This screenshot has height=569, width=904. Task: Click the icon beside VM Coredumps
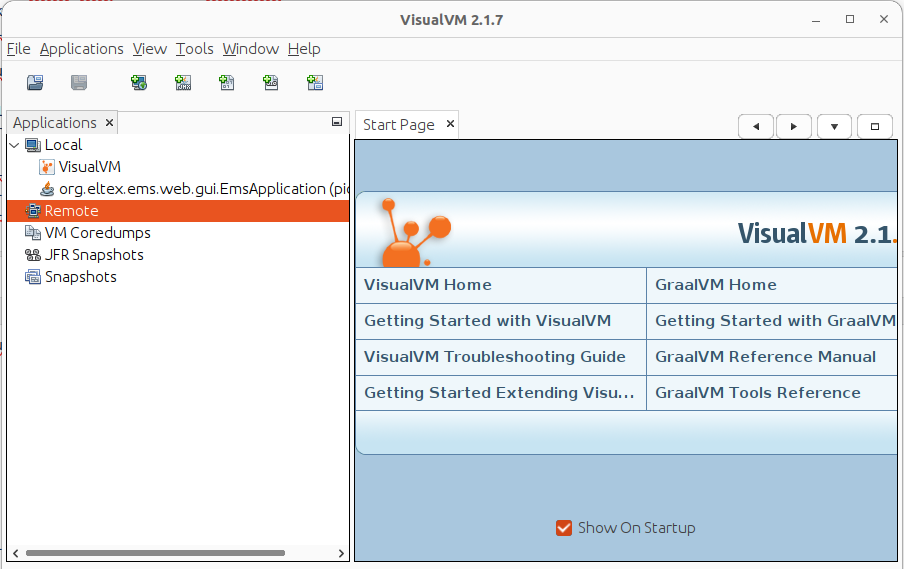(33, 233)
